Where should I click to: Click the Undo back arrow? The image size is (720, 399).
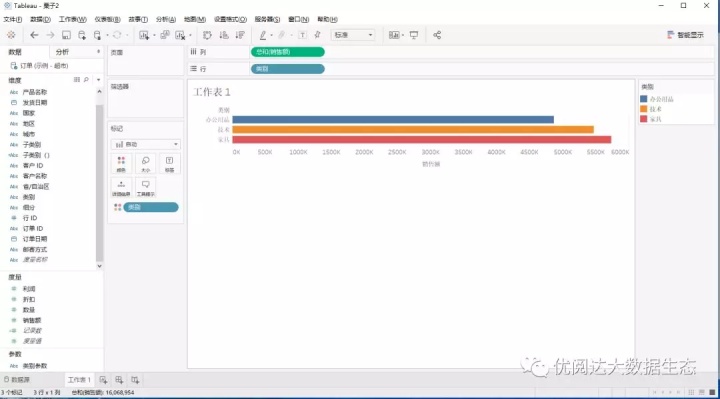point(34,35)
